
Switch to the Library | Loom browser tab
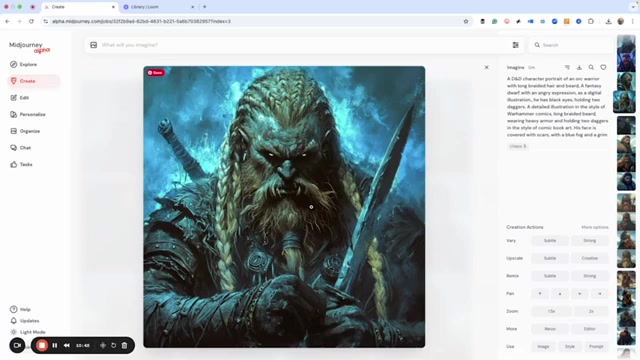click(157, 7)
